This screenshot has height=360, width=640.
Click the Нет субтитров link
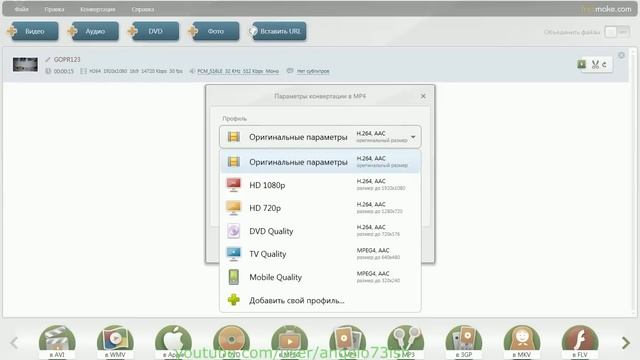click(313, 71)
